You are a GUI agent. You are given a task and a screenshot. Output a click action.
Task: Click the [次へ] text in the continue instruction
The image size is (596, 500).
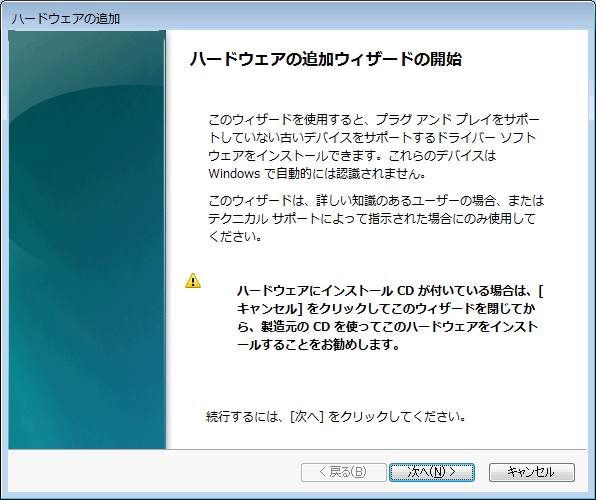(x=307, y=417)
